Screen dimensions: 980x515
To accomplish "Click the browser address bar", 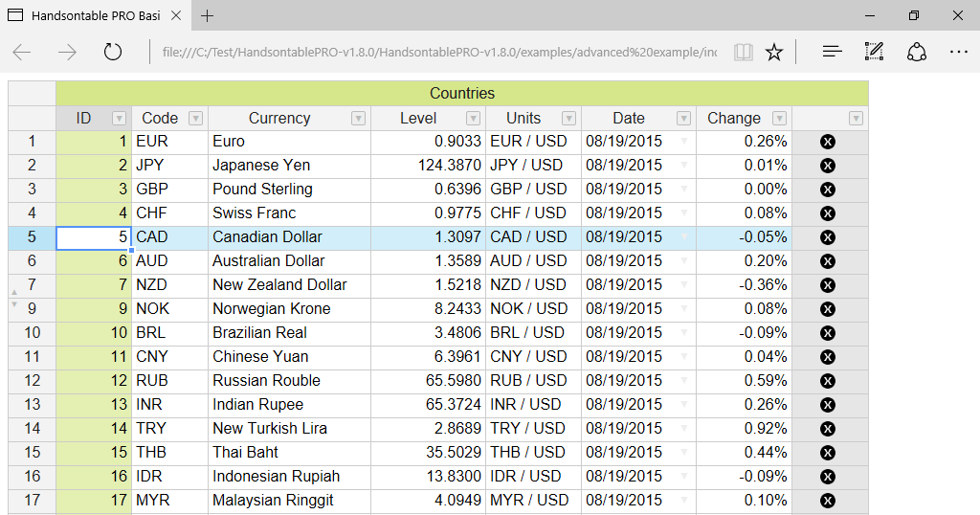I will pos(438,52).
